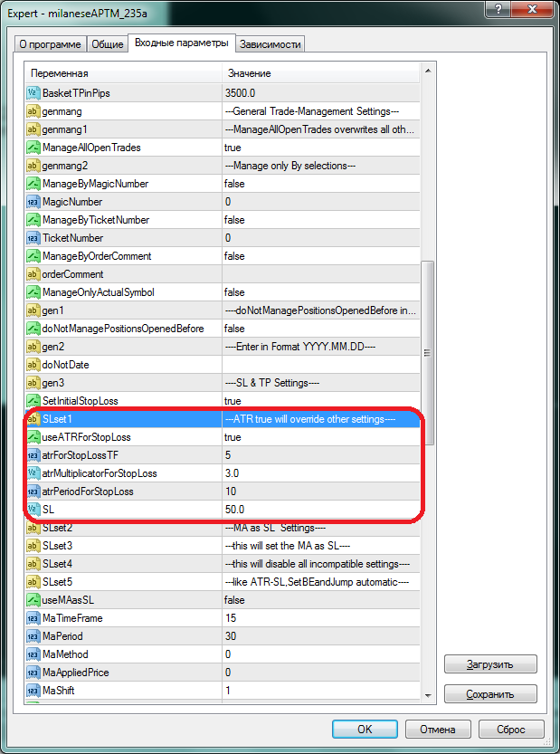Click the empty doNotDate value cell
Image resolution: width=560 pixels, height=754 pixels.
tap(321, 365)
